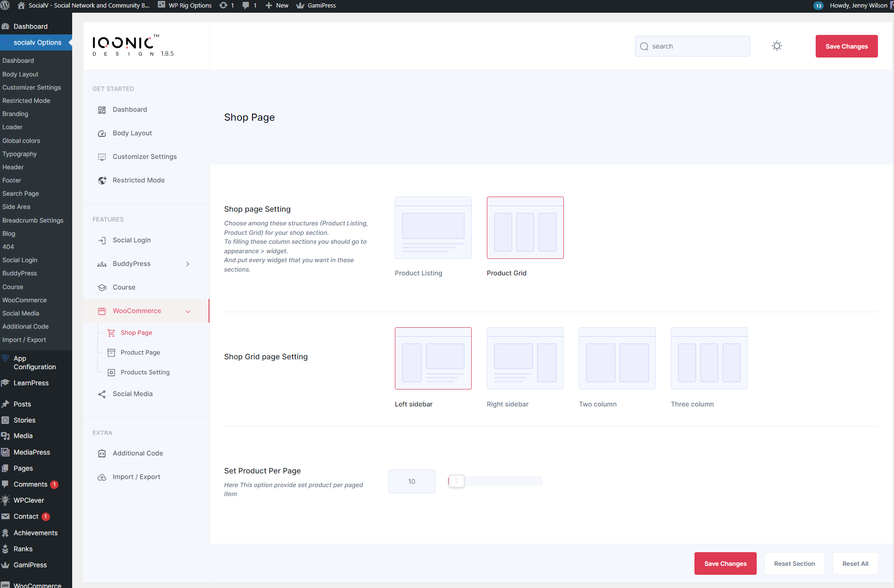Click the Restricted Mode globe icon

click(x=102, y=181)
